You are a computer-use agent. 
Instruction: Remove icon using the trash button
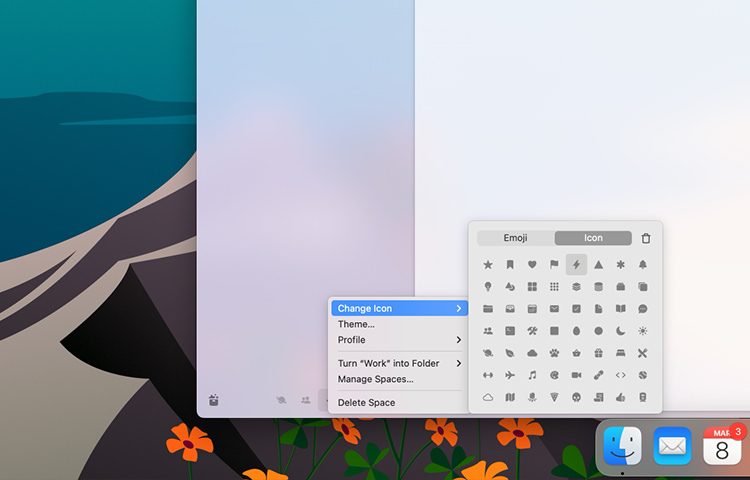point(646,238)
